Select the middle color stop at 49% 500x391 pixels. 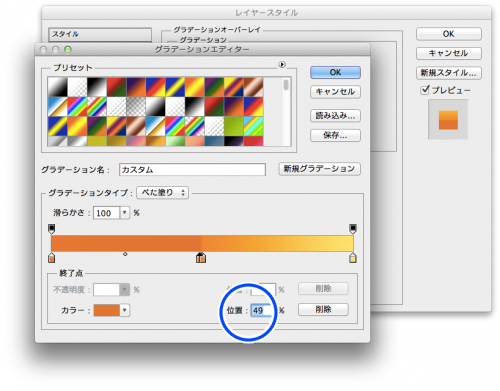[201, 257]
